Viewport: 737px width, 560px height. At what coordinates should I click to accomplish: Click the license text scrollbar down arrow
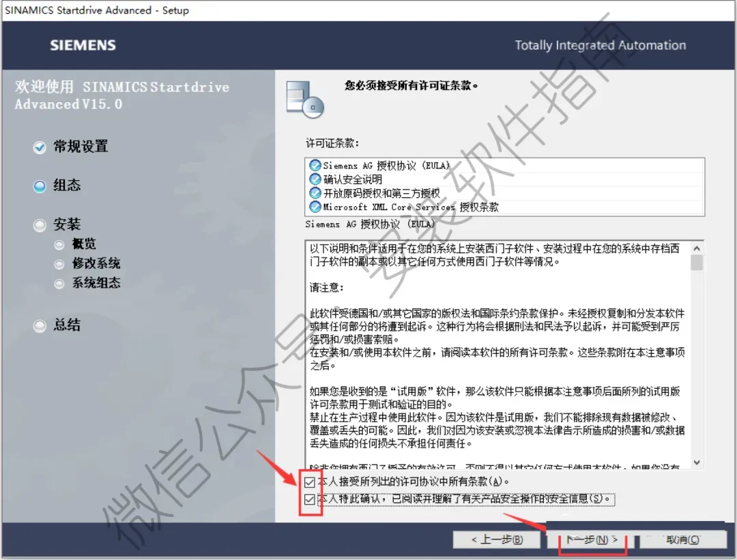point(697,462)
